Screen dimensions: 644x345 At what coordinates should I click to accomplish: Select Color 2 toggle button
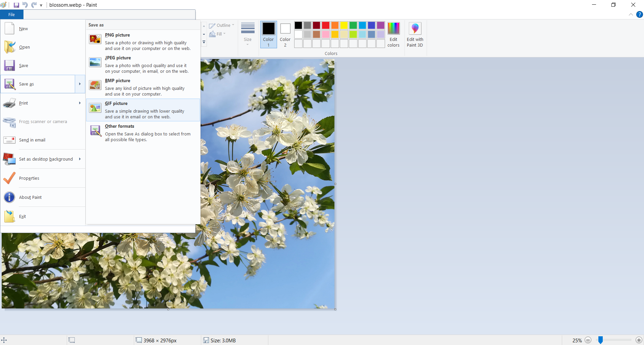pyautogui.click(x=285, y=35)
